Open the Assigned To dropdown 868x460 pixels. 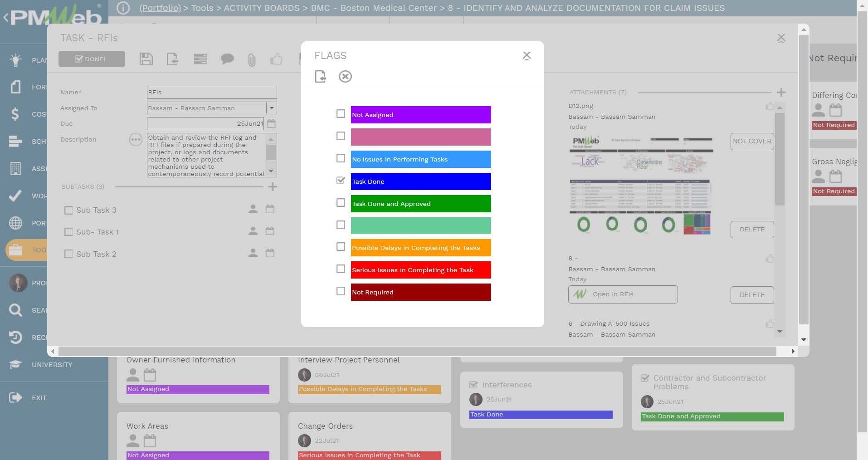pos(272,108)
